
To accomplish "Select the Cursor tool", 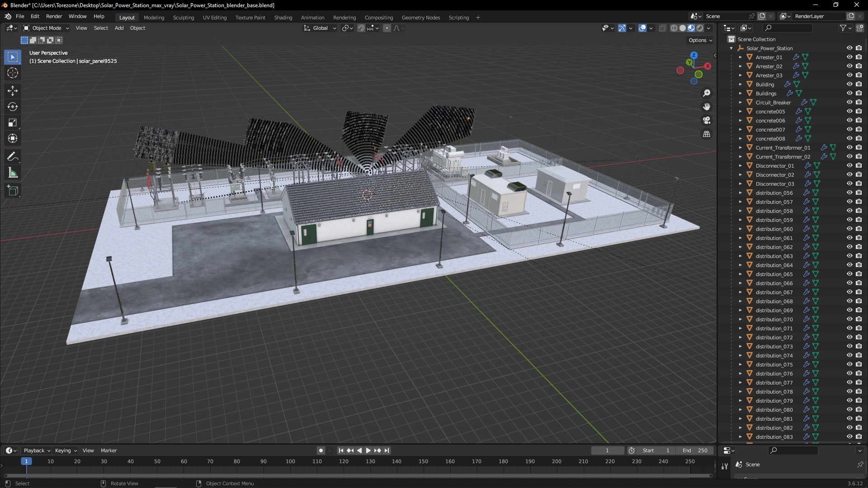I will [x=13, y=73].
